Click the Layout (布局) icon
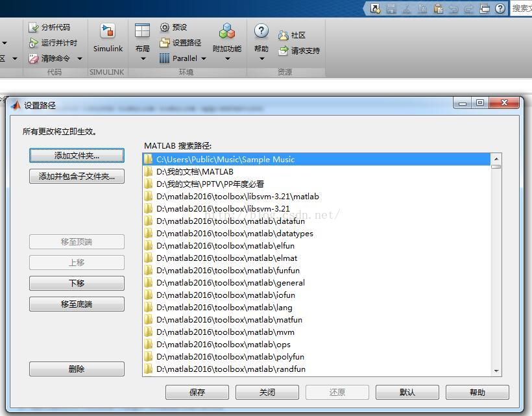The width and height of the screenshot is (532, 416). [142, 31]
